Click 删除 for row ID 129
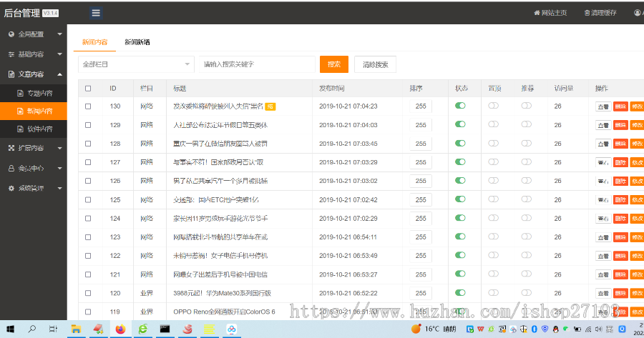Screen dimensions: 644x338 620,125
